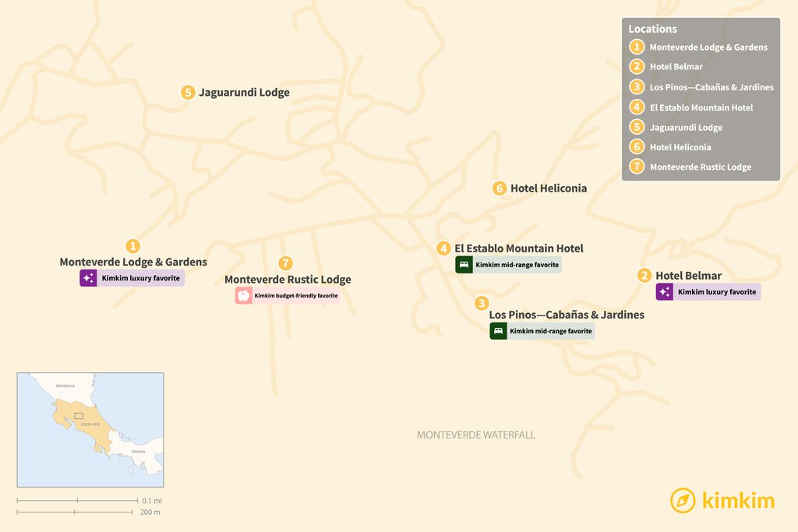This screenshot has height=532, width=798.
Task: Click map marker 5 beside Jaguarundi Lodge
Action: (x=188, y=93)
